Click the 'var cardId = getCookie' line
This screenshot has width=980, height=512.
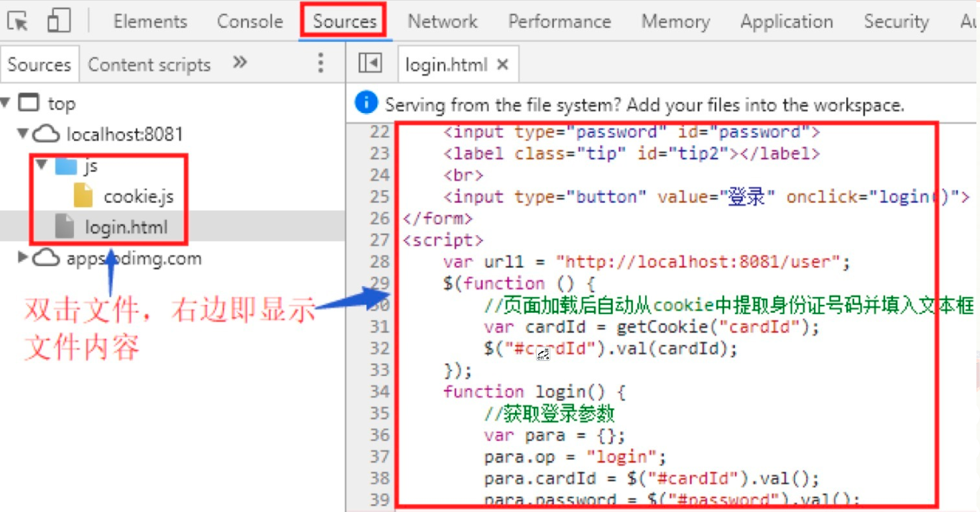coord(652,327)
